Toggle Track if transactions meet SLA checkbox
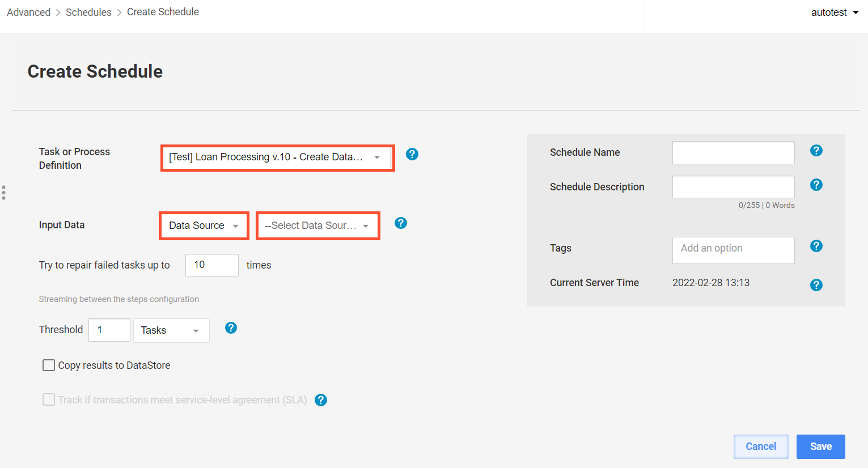This screenshot has width=868, height=468. pos(49,400)
